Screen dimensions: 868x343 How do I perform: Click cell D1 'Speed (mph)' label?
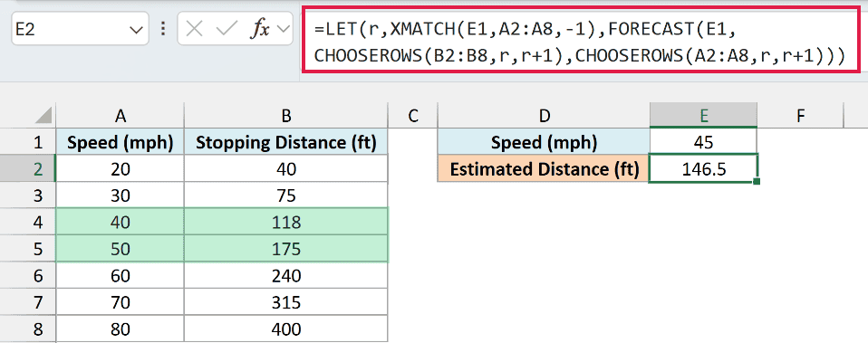pos(545,143)
